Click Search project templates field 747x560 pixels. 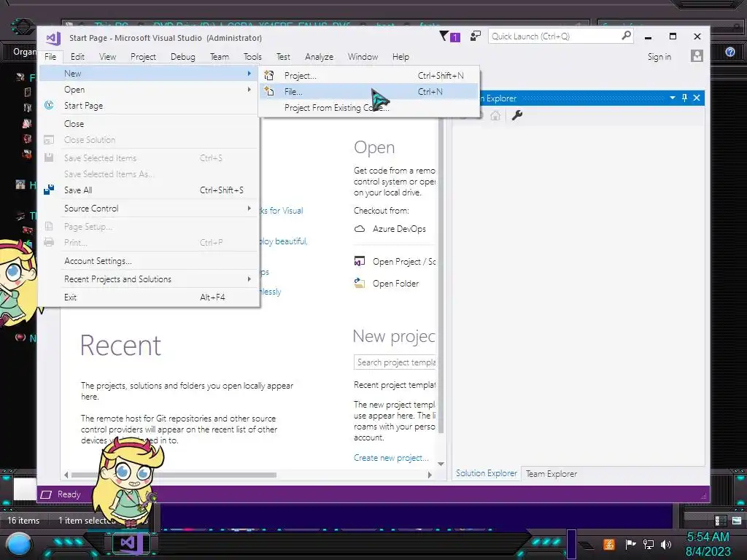[x=395, y=362]
